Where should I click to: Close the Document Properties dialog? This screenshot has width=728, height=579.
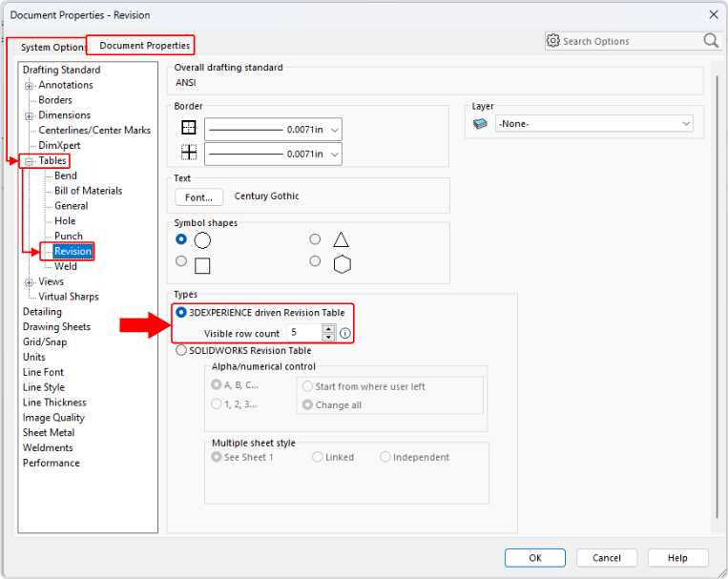714,15
